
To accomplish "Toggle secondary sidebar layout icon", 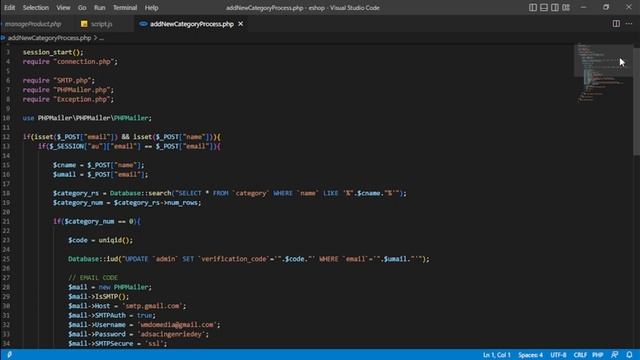I will [555, 7].
